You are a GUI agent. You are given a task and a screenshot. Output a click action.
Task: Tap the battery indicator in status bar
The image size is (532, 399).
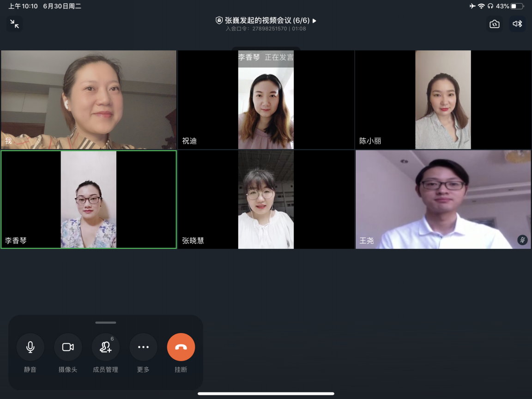pos(517,6)
